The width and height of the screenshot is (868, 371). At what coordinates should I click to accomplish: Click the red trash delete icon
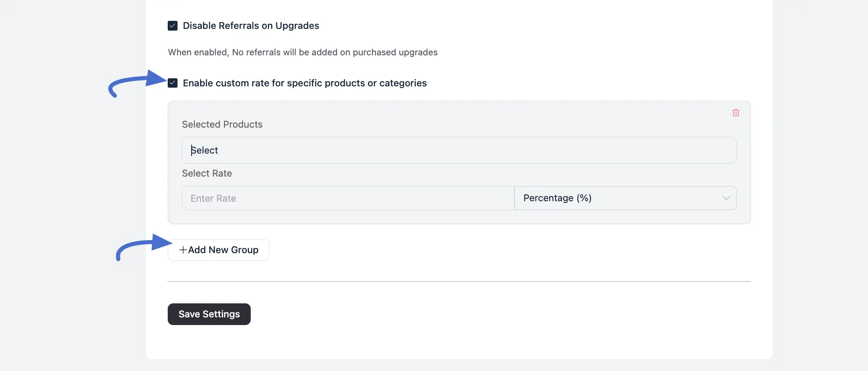(x=736, y=113)
